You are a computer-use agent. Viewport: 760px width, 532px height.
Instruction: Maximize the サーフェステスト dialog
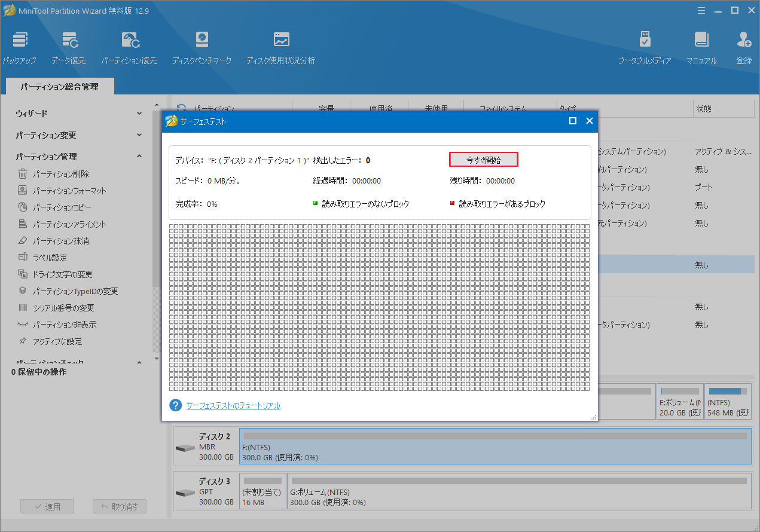click(x=572, y=121)
